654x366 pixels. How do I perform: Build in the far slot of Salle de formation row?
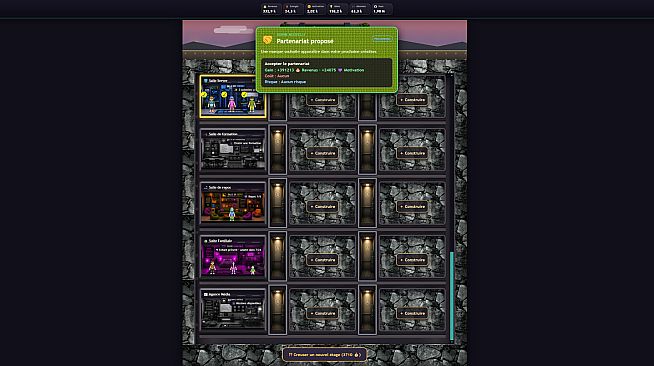412,153
